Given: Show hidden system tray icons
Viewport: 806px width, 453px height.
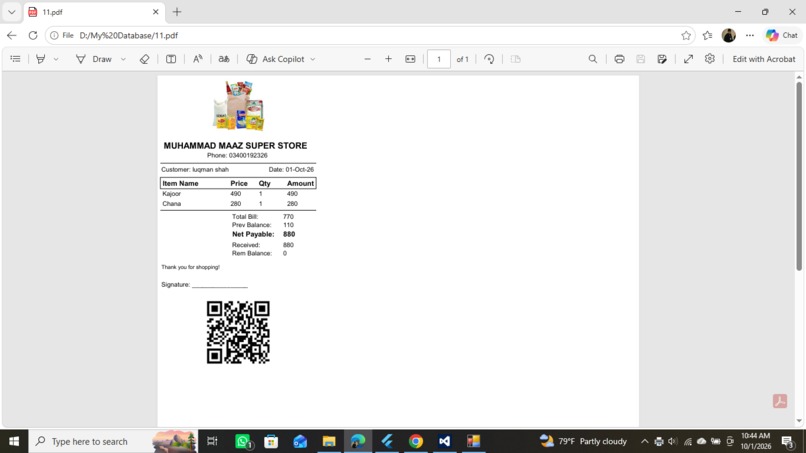Looking at the screenshot, I should point(644,441).
